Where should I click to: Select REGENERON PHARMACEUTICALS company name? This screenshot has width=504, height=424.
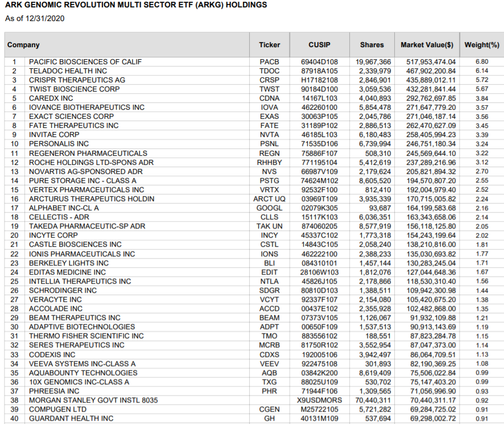88,153
